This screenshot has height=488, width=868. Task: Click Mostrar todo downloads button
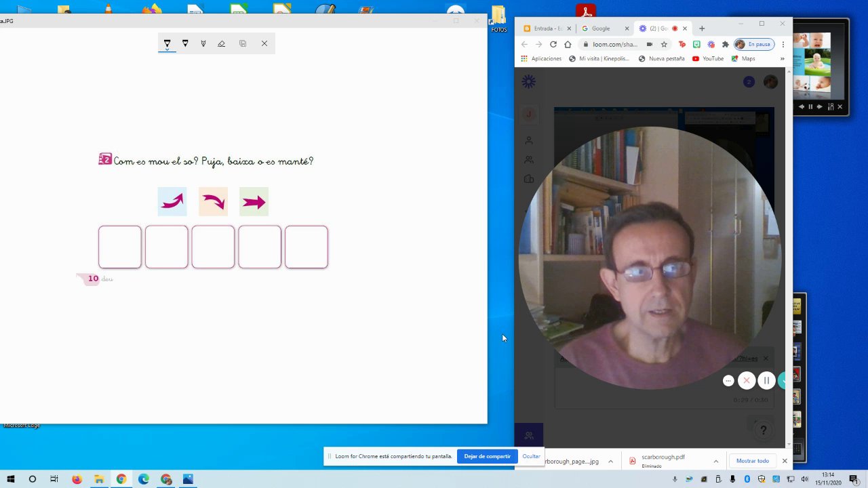(753, 461)
